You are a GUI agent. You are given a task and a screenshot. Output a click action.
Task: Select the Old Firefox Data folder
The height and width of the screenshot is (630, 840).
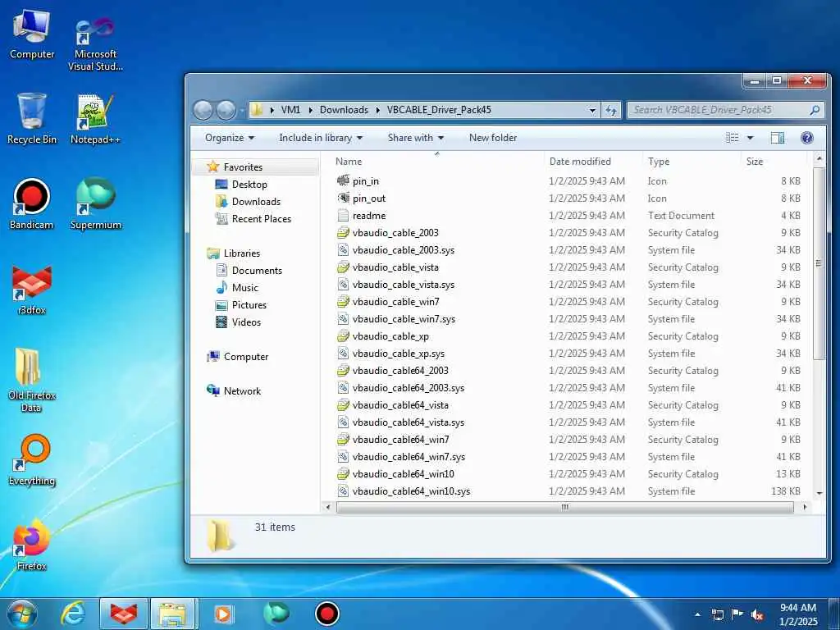click(32, 380)
